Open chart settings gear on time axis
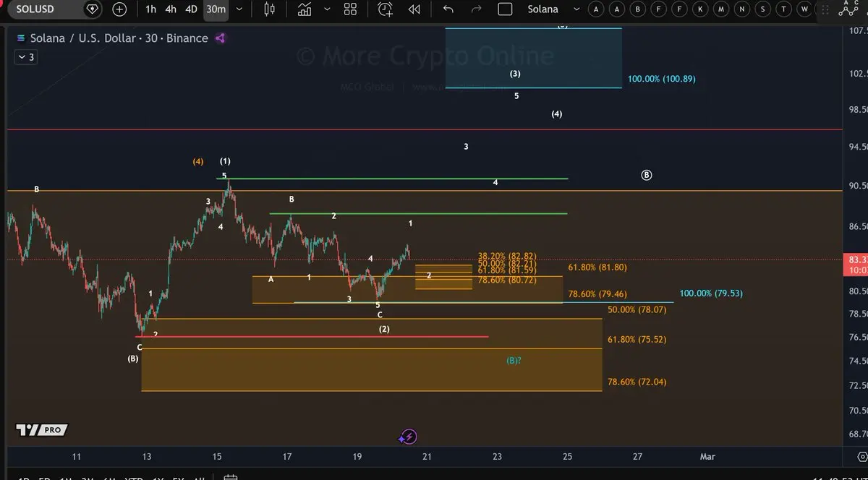868x480 pixels. coord(861,457)
